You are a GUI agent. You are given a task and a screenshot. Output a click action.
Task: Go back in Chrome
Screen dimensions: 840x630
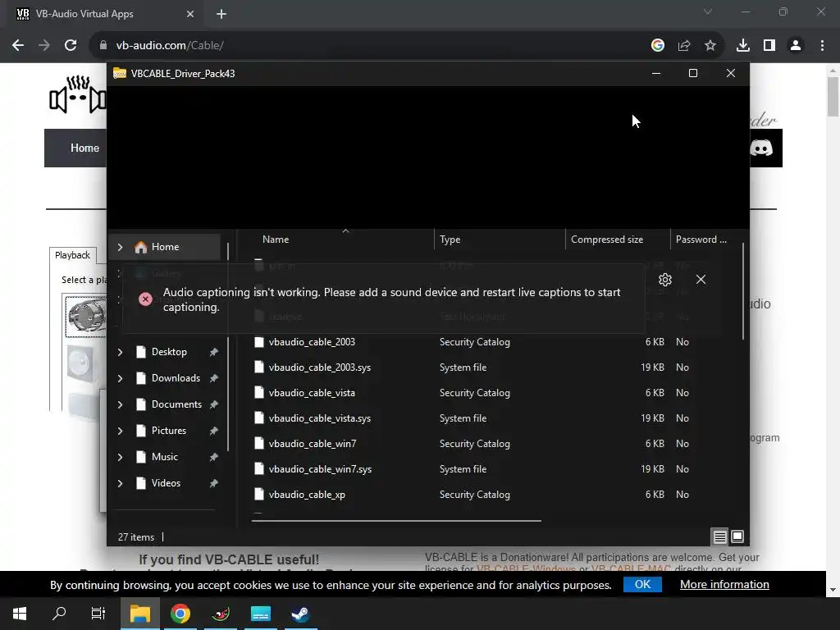pyautogui.click(x=18, y=46)
